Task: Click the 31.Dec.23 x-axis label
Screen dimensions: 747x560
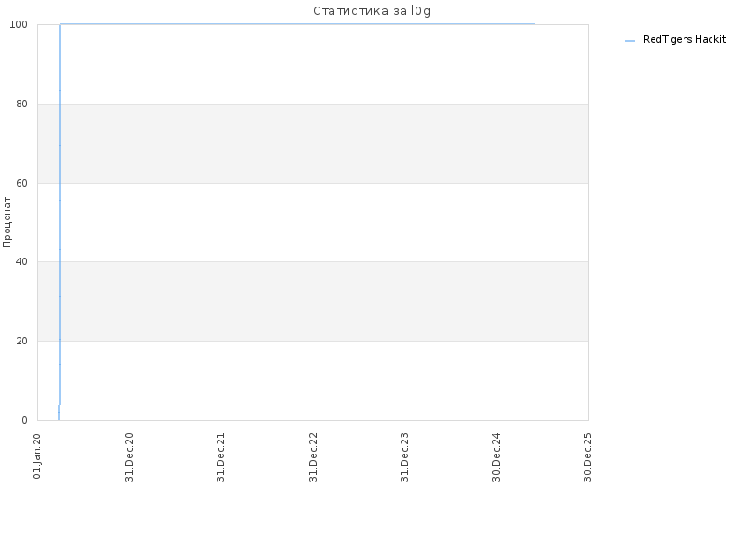Action: 404,456
